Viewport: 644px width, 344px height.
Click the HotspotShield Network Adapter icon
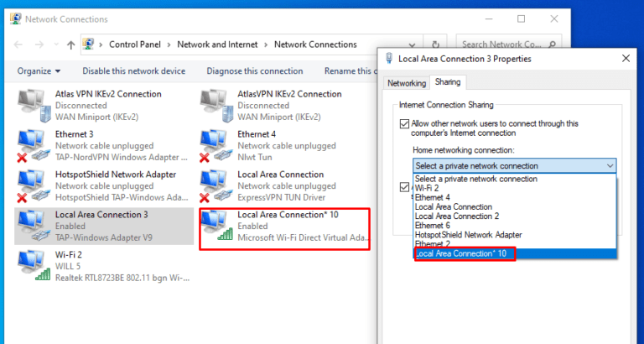34,185
